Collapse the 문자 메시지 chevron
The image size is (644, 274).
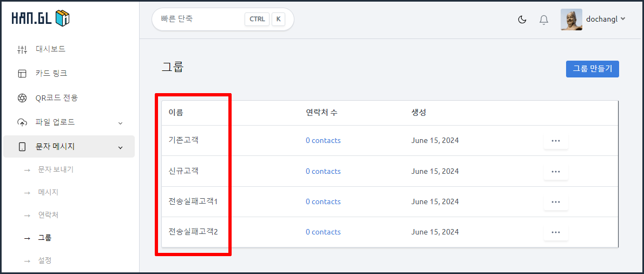[x=120, y=147]
